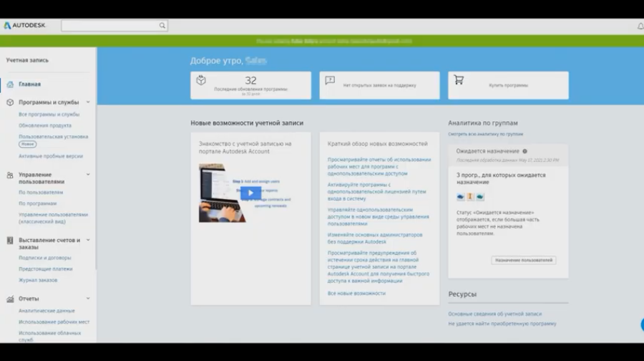Viewport: 644px width, 361px height.
Task: Open Обновления продукта
Action: (45, 125)
